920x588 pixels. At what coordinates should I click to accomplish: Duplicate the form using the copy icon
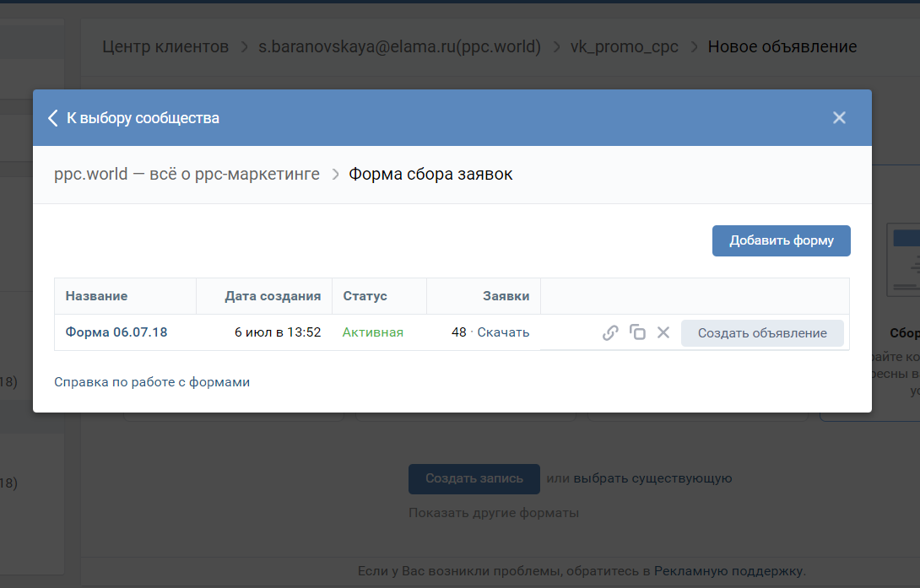(637, 332)
